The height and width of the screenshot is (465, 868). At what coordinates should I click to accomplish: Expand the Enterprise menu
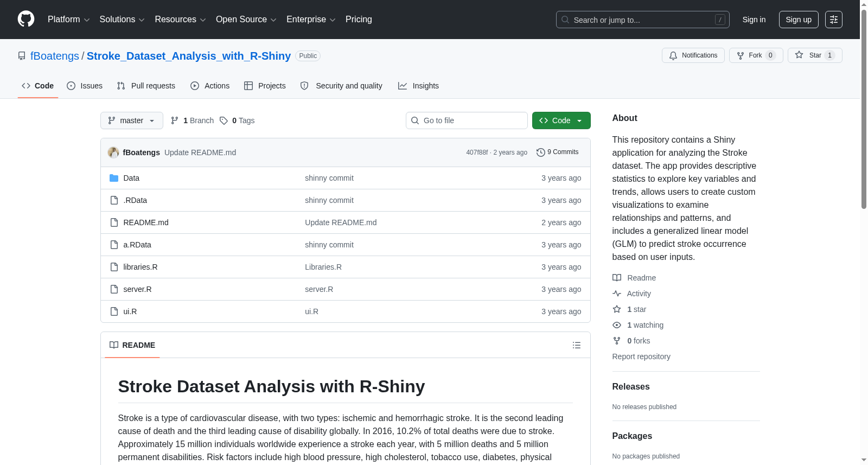(311, 20)
